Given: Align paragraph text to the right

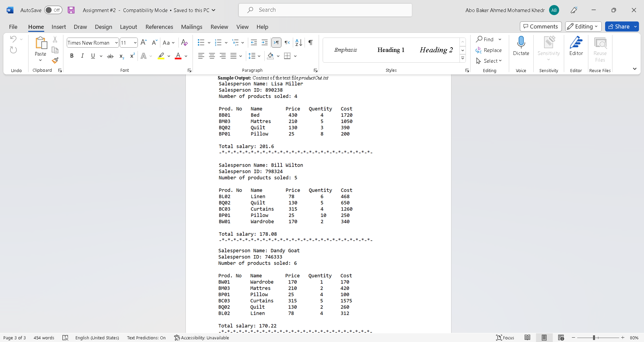Looking at the screenshot, I should point(223,56).
